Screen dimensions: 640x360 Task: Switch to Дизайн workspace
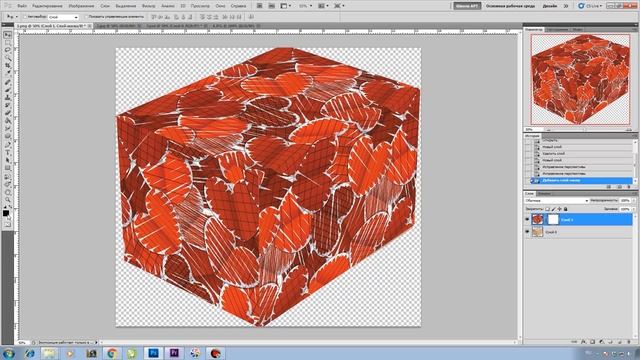(x=550, y=6)
